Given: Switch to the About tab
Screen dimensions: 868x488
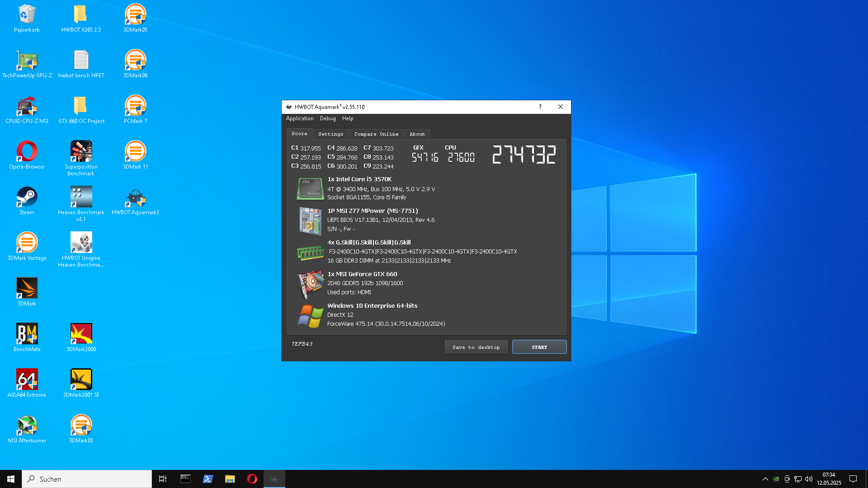Looking at the screenshot, I should tap(417, 134).
